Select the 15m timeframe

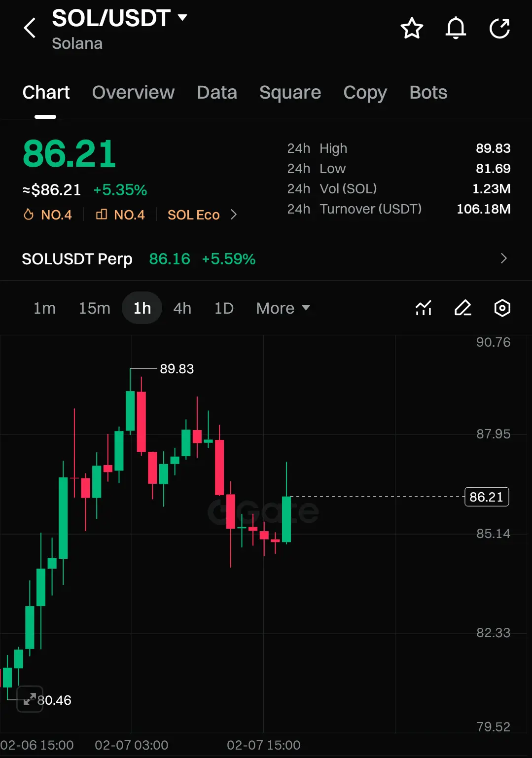94,308
